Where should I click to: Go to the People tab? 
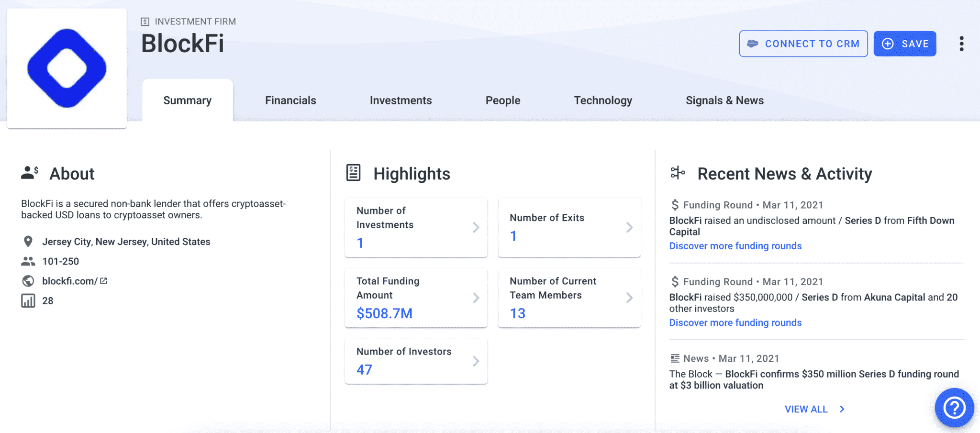point(502,100)
